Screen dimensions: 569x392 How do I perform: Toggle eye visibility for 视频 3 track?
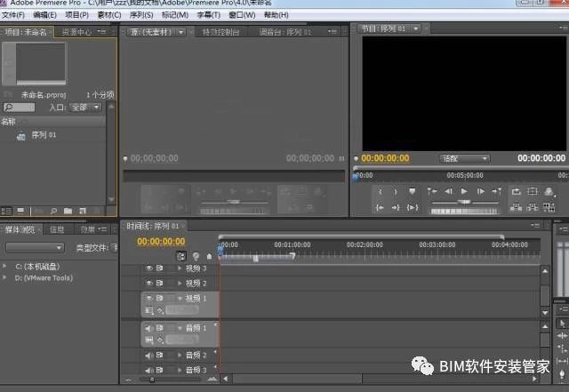pyautogui.click(x=149, y=268)
